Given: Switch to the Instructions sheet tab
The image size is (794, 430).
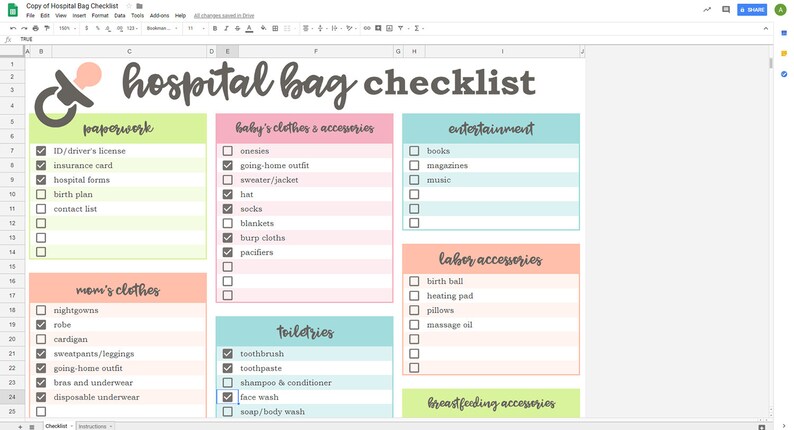Looking at the screenshot, I should tap(93, 426).
